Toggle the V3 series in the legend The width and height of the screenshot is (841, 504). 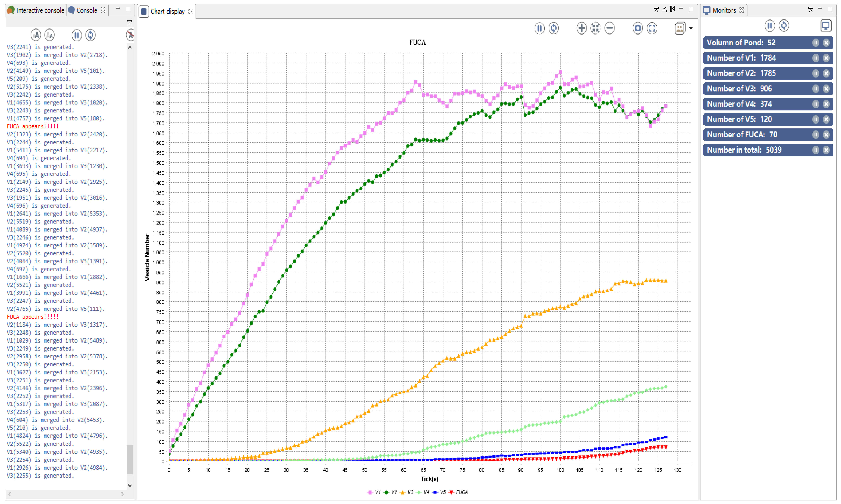tap(410, 492)
